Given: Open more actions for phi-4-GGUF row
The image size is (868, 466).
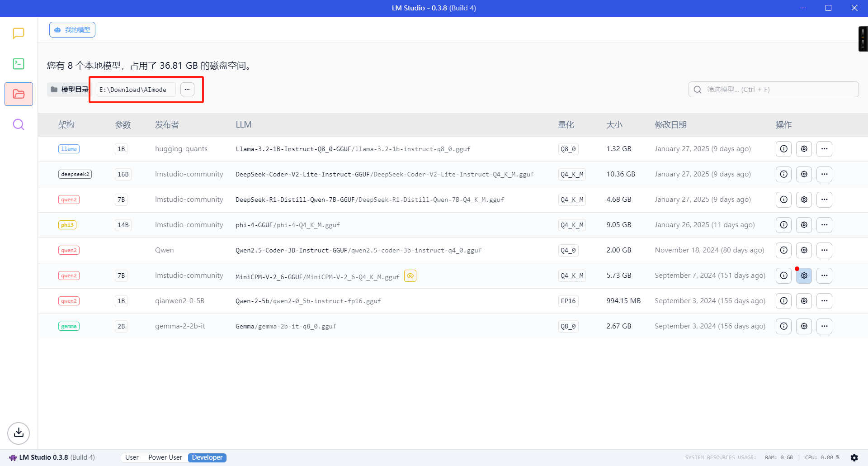Looking at the screenshot, I should tap(824, 225).
